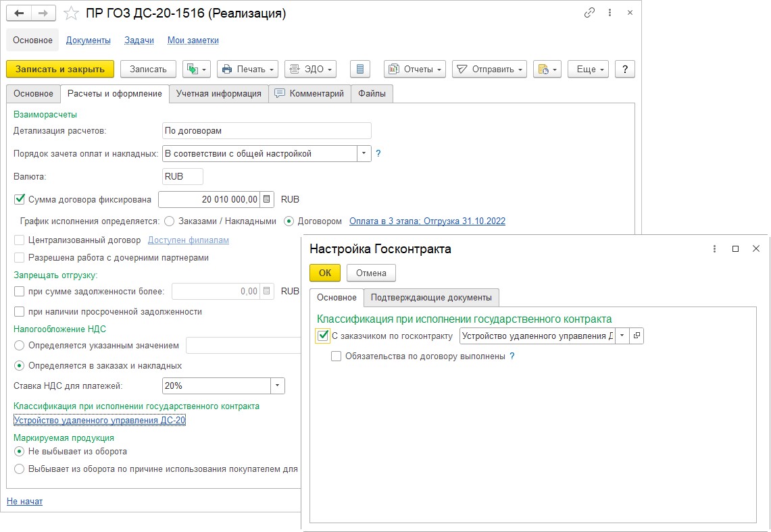Enable Разрешена работа с дочерними партнерами
The image size is (771, 532).
[x=20, y=258]
